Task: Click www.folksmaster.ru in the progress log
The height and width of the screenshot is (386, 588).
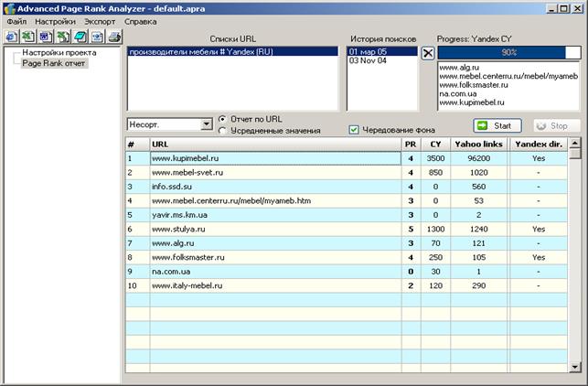Action: click(474, 85)
